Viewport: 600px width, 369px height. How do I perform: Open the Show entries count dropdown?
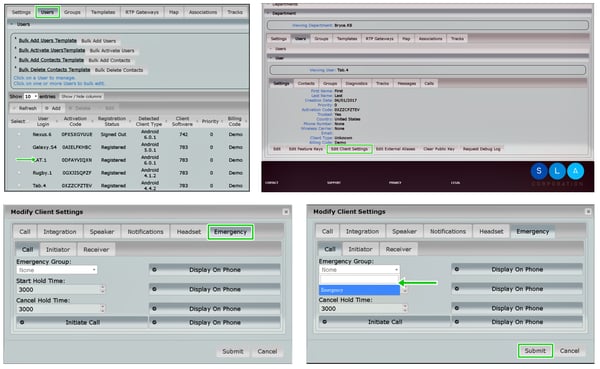click(x=31, y=96)
